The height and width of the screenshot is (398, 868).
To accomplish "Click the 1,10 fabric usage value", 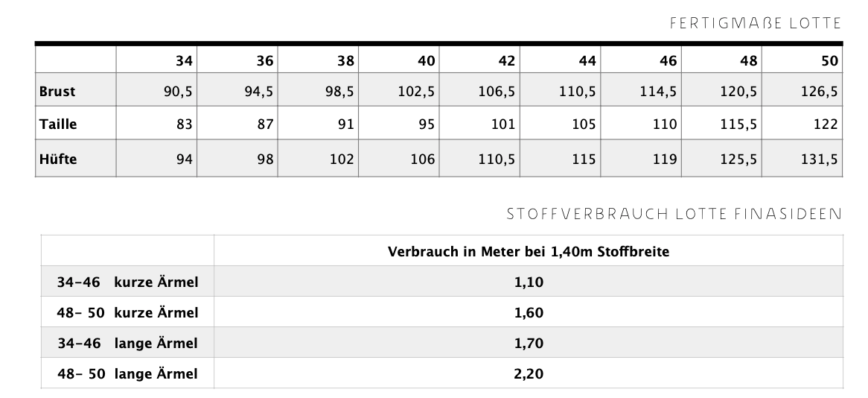I will tap(528, 282).
